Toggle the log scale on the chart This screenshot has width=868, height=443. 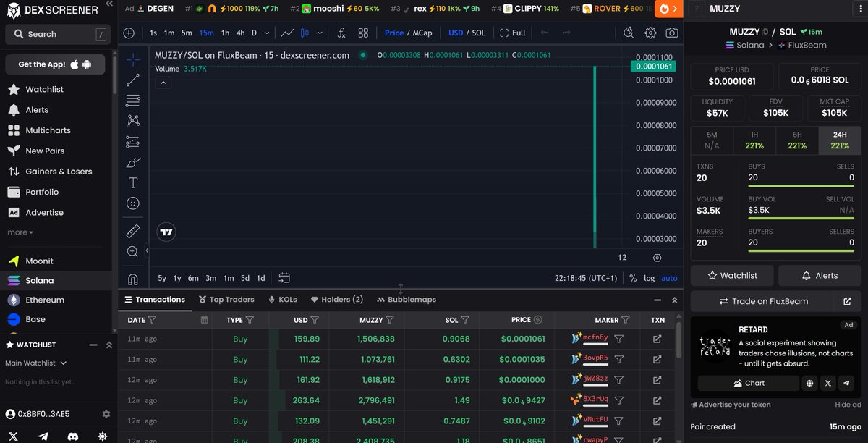click(x=649, y=278)
